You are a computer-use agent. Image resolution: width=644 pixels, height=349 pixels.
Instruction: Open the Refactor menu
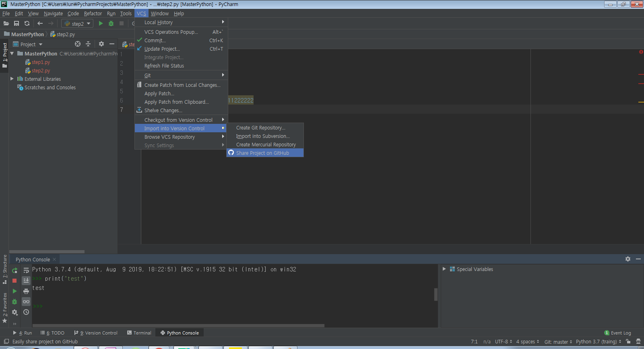(x=93, y=13)
